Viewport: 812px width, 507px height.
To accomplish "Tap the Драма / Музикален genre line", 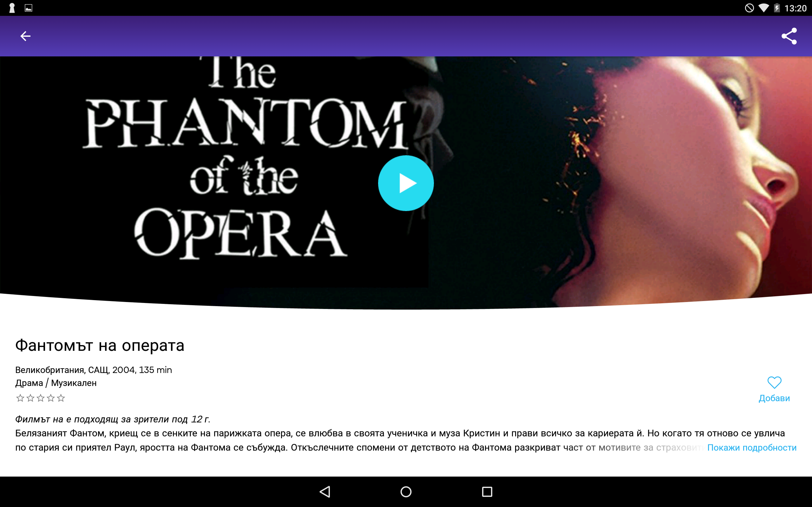I will 56,383.
